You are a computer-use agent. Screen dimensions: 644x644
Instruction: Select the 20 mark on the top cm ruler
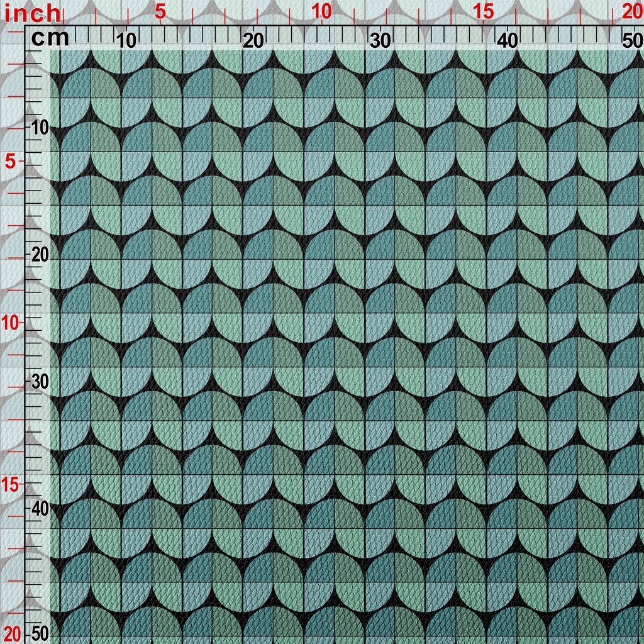[253, 41]
